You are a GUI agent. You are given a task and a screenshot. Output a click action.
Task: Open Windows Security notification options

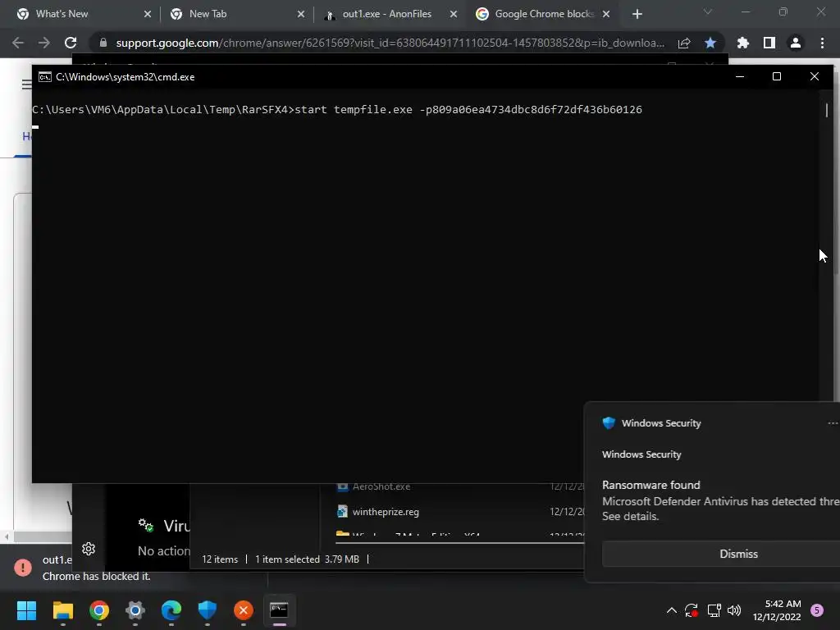[x=833, y=423]
